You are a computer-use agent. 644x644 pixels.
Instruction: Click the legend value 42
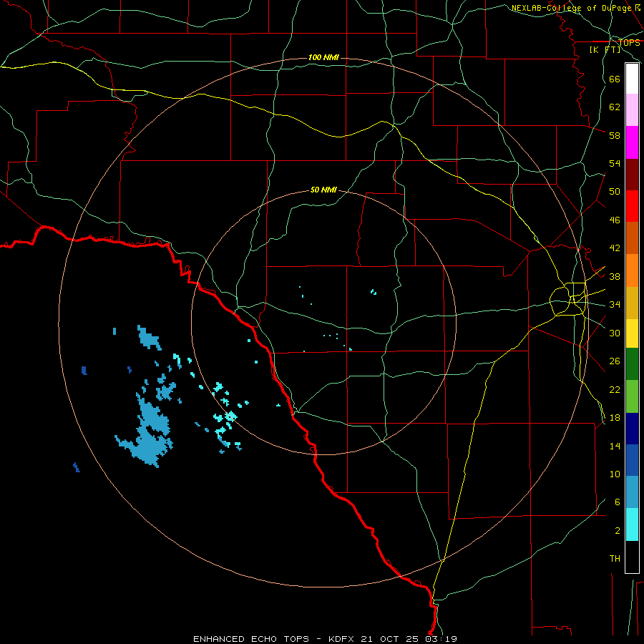[615, 248]
